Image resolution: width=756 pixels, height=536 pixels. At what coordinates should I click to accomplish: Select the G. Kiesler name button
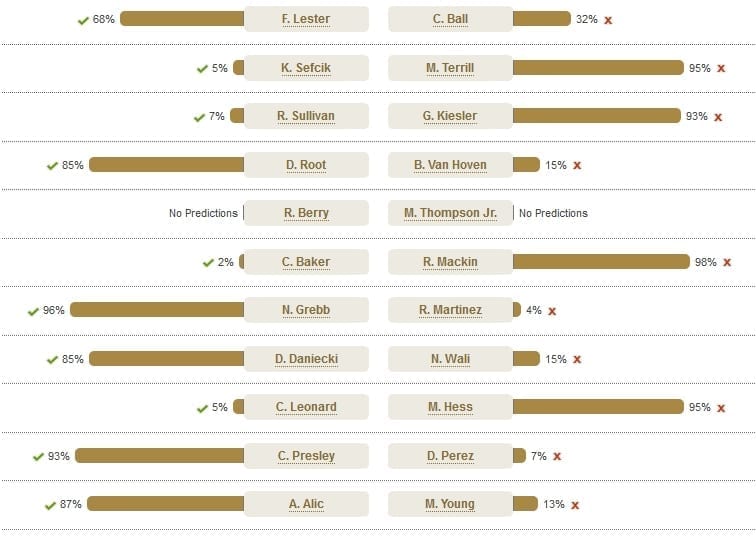click(x=450, y=116)
